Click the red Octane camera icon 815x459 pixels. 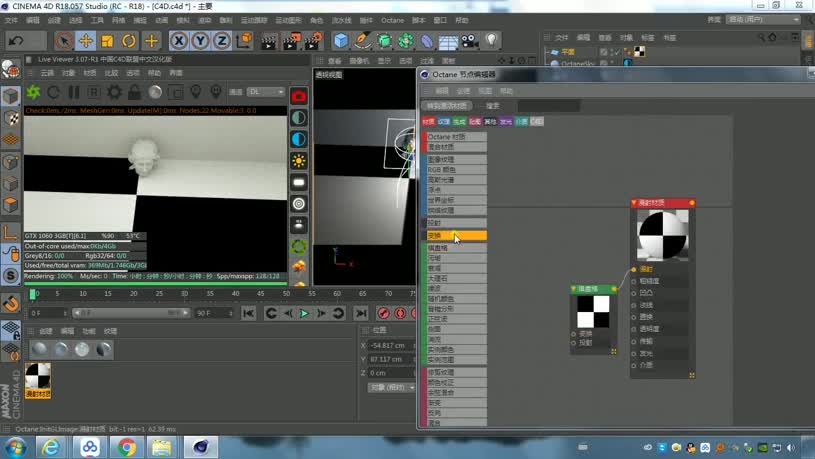(x=299, y=97)
